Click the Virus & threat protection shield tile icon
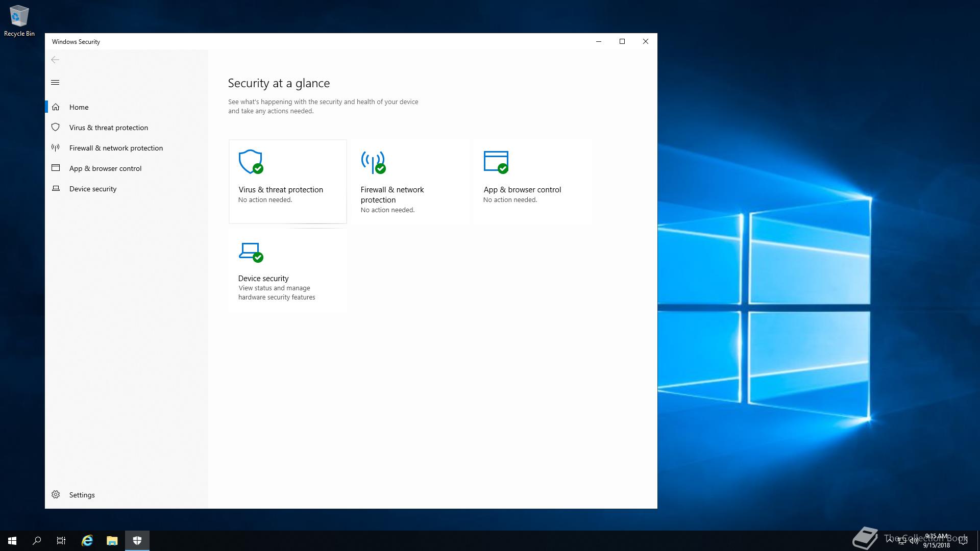Image resolution: width=980 pixels, height=551 pixels. [x=250, y=162]
